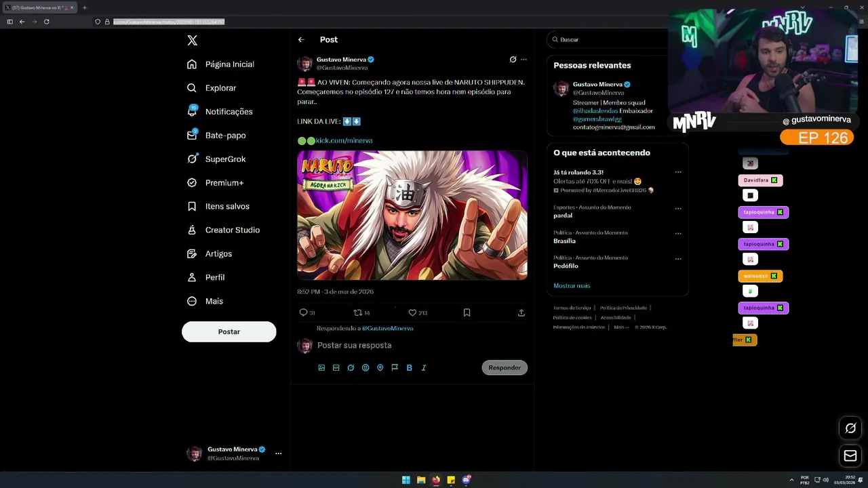Click the Responder button
This screenshot has width=868, height=488.
point(505,367)
